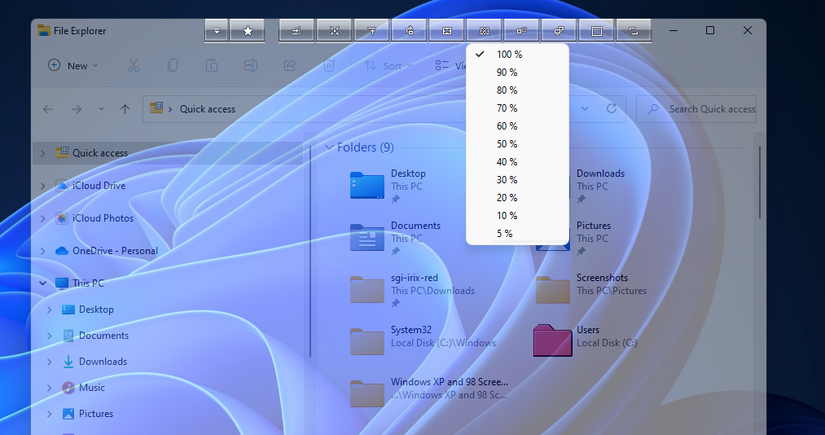Image resolution: width=825 pixels, height=435 pixels.
Task: Click the rightmost custom title button before minimize
Action: (x=633, y=31)
